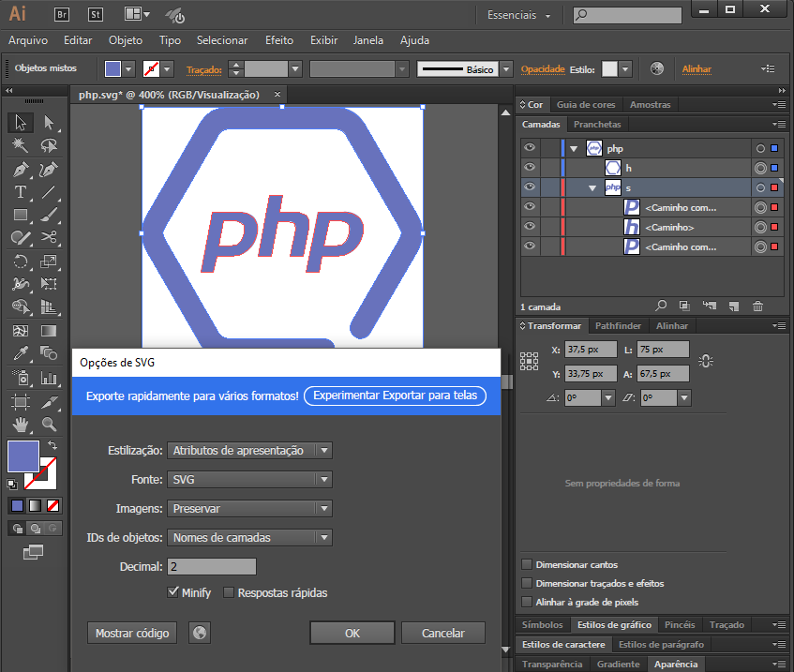Check Dimensionar cantos option

pos(527,564)
